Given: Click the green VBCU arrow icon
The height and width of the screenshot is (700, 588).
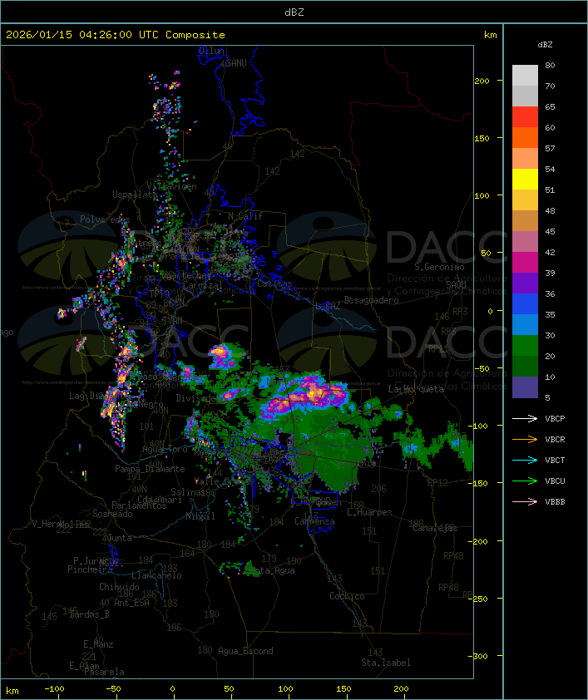Looking at the screenshot, I should [525, 481].
